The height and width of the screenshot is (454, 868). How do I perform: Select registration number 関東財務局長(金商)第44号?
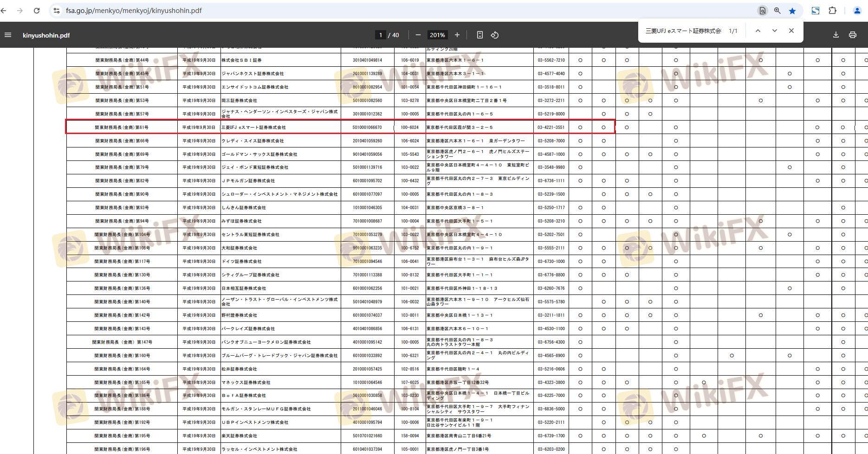[122, 60]
